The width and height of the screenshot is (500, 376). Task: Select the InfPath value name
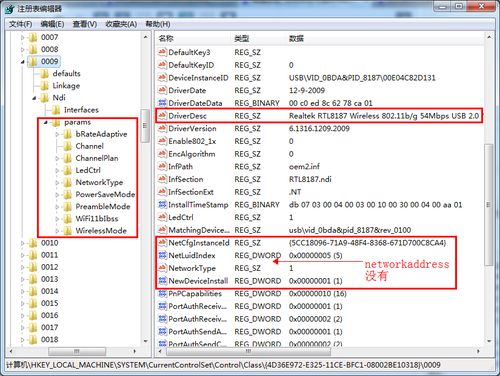point(180,167)
